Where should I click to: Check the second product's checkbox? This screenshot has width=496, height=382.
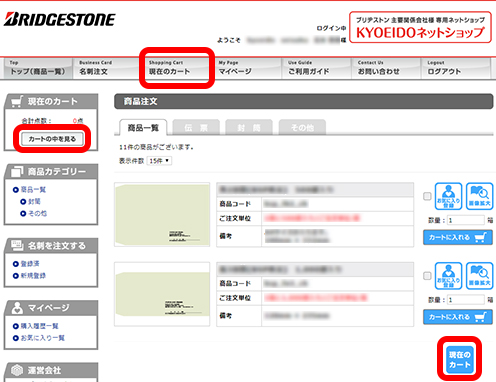tap(427, 276)
